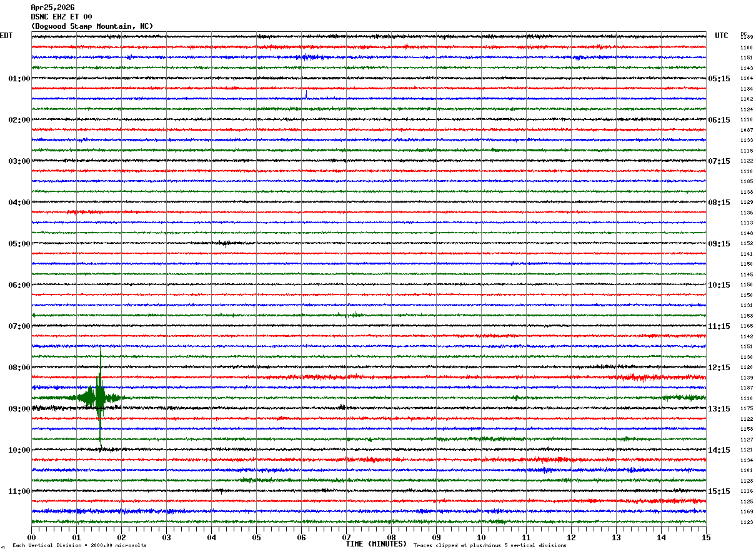Click the '12:15' UTC time label
The width and height of the screenshot is (756, 554).
[719, 368]
